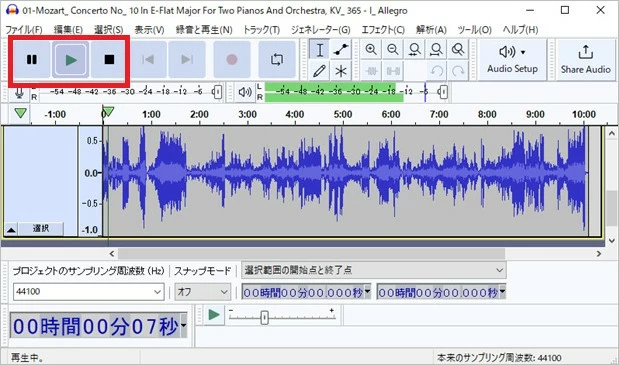
Task: Open selection end time format arrow
Action: point(503,292)
